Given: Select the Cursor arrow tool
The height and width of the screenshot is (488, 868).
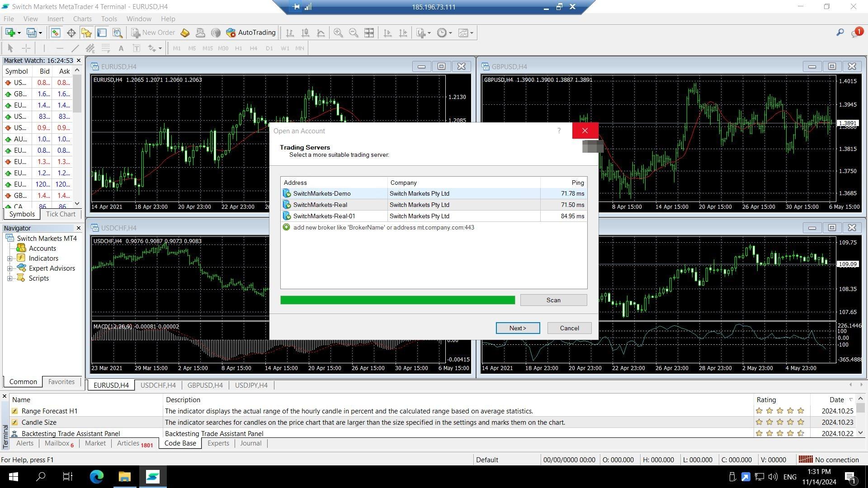Looking at the screenshot, I should pyautogui.click(x=10, y=48).
